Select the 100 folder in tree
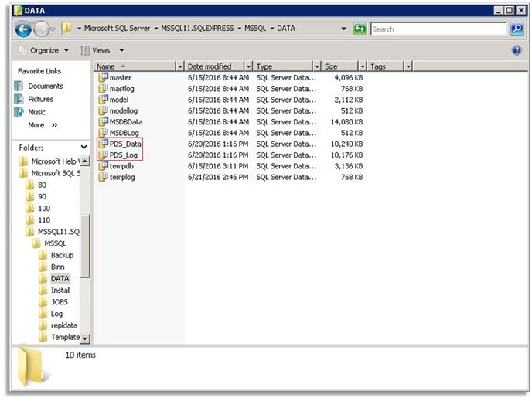532x401 pixels. [44, 208]
